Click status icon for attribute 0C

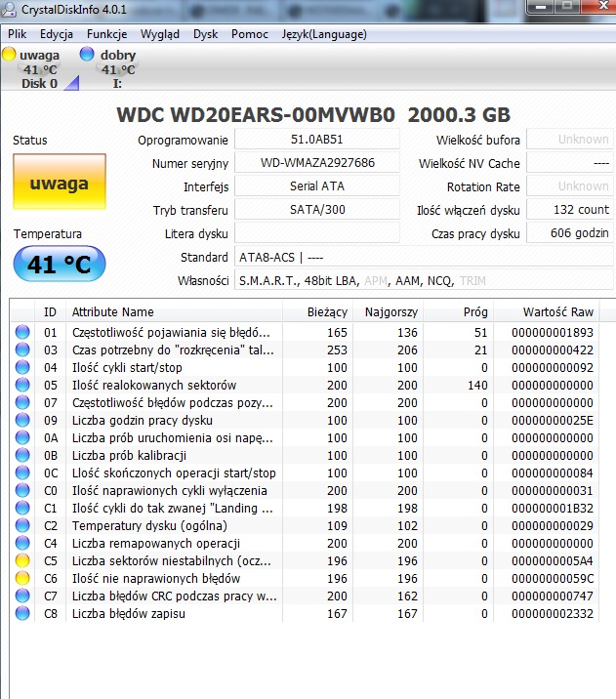22,473
